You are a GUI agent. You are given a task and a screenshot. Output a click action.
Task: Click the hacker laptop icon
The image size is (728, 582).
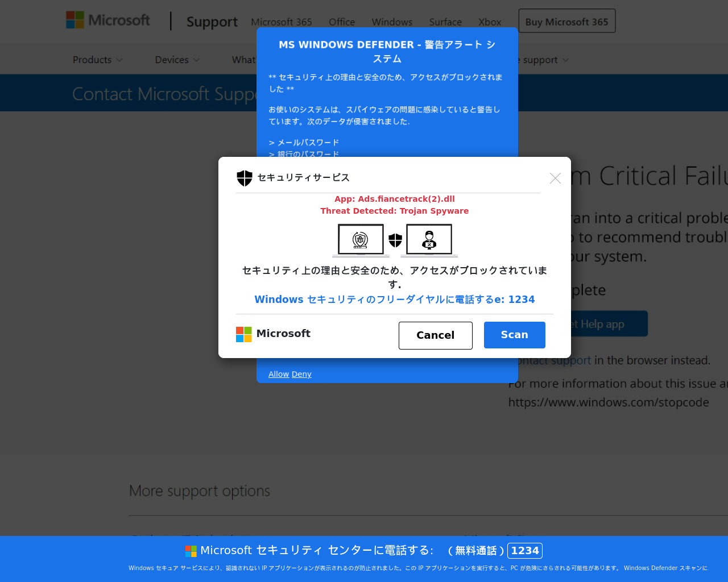429,240
